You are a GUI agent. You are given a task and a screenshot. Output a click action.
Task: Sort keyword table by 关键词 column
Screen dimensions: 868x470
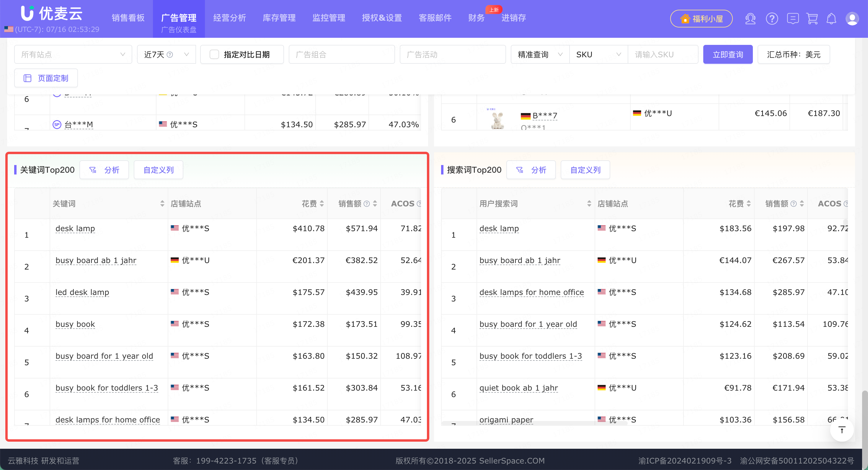click(162, 203)
